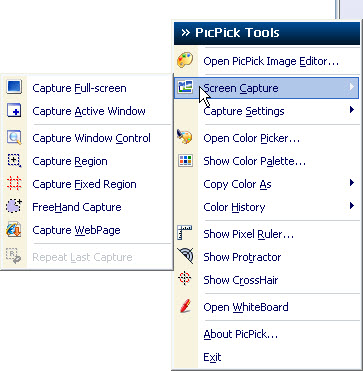Select Color History item

point(266,207)
